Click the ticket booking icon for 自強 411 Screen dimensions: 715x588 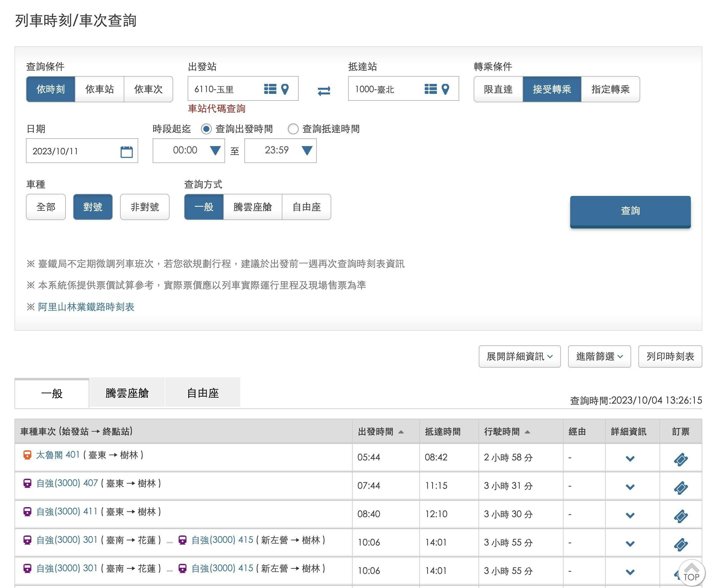pos(681,516)
